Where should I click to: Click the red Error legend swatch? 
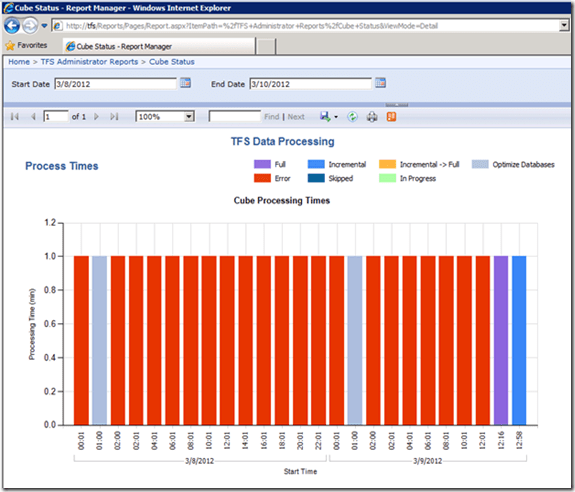262,178
